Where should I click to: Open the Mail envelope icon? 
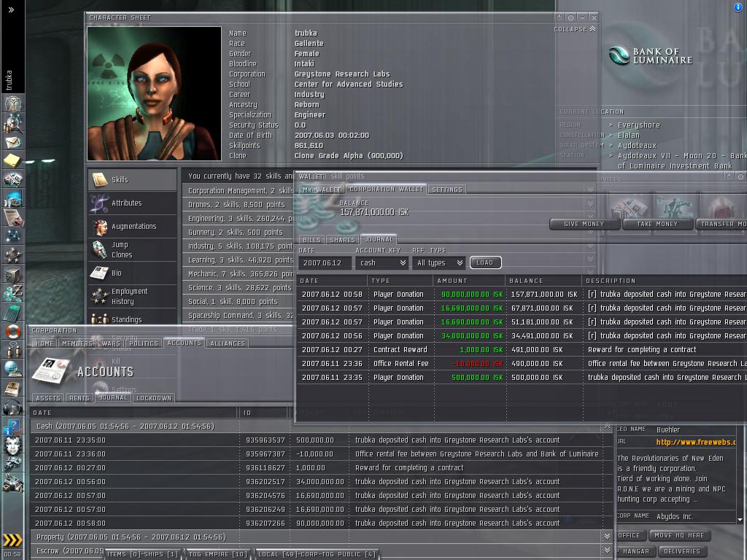tap(13, 142)
